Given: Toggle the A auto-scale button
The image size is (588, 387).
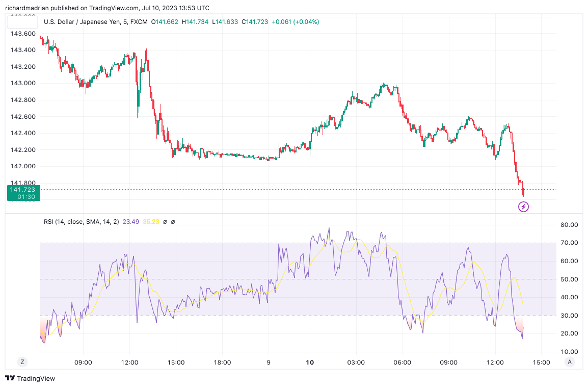Looking at the screenshot, I should (570, 362).
